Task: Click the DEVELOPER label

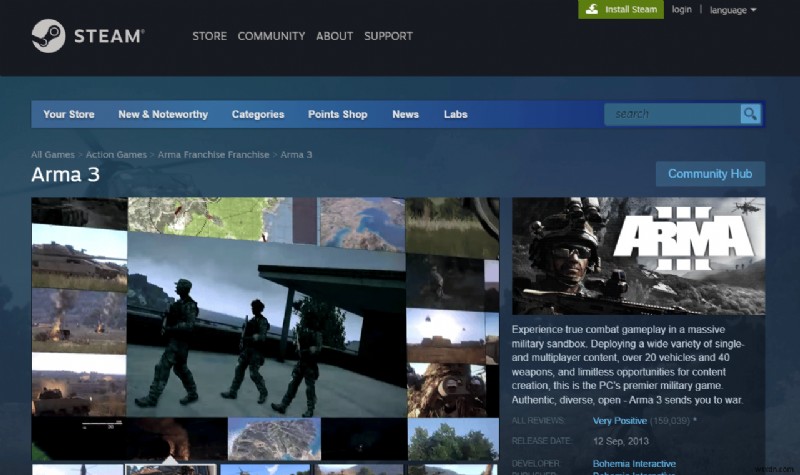Action: click(536, 464)
